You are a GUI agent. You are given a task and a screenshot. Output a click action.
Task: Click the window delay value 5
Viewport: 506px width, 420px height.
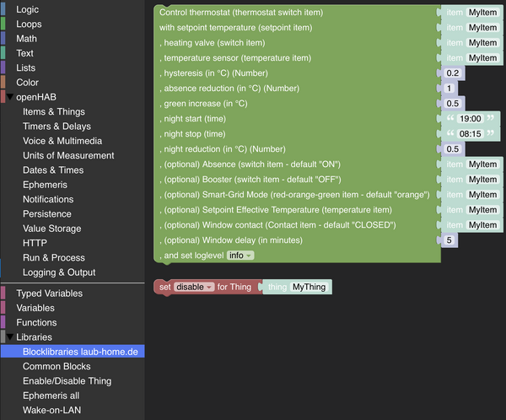[x=449, y=240]
